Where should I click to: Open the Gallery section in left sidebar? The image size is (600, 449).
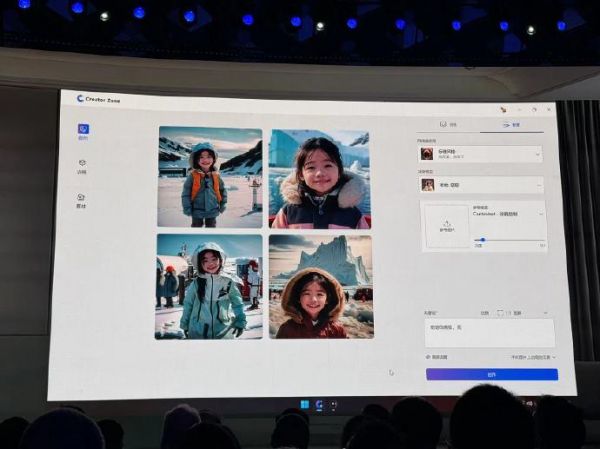tap(81, 199)
